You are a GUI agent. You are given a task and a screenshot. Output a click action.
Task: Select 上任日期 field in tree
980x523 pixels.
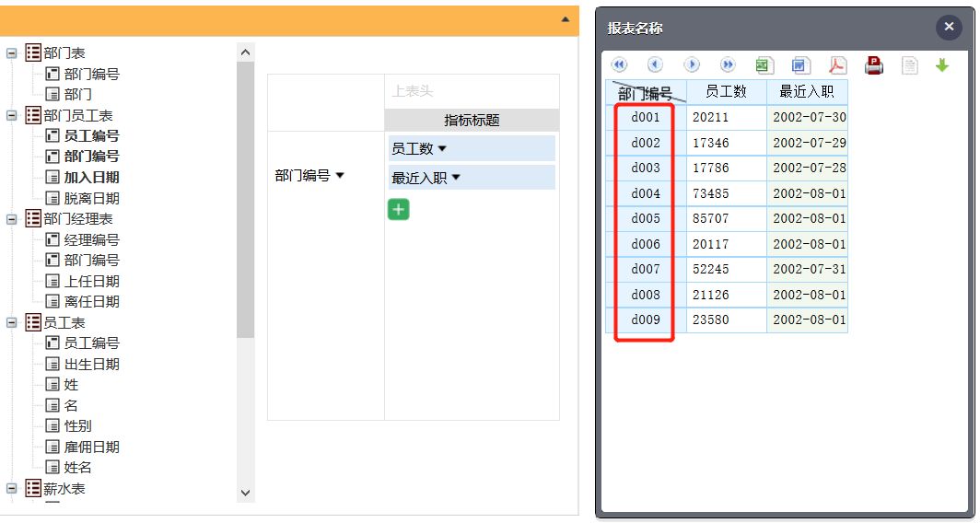[x=91, y=281]
